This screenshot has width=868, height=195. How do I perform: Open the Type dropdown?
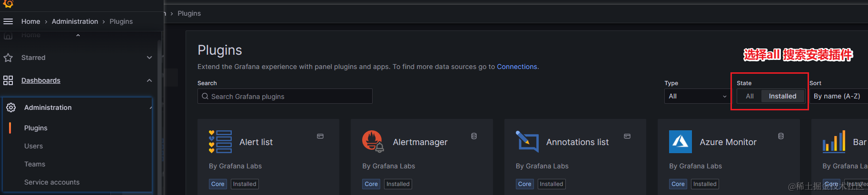pyautogui.click(x=697, y=96)
